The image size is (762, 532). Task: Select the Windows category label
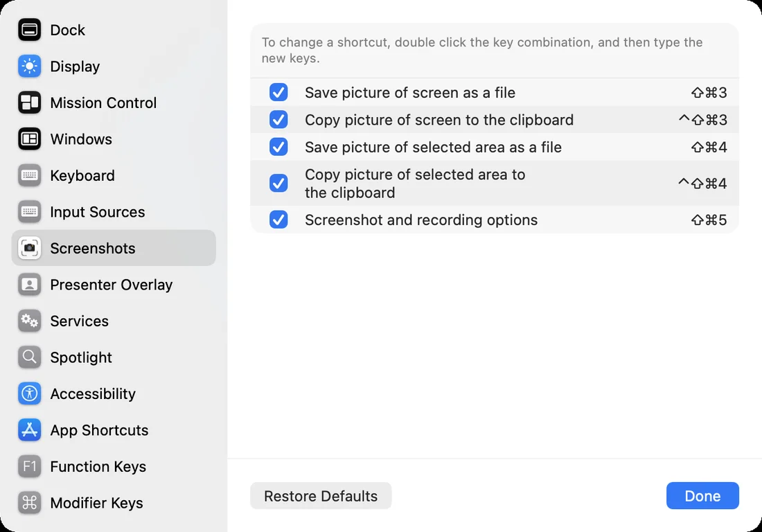[x=81, y=139]
